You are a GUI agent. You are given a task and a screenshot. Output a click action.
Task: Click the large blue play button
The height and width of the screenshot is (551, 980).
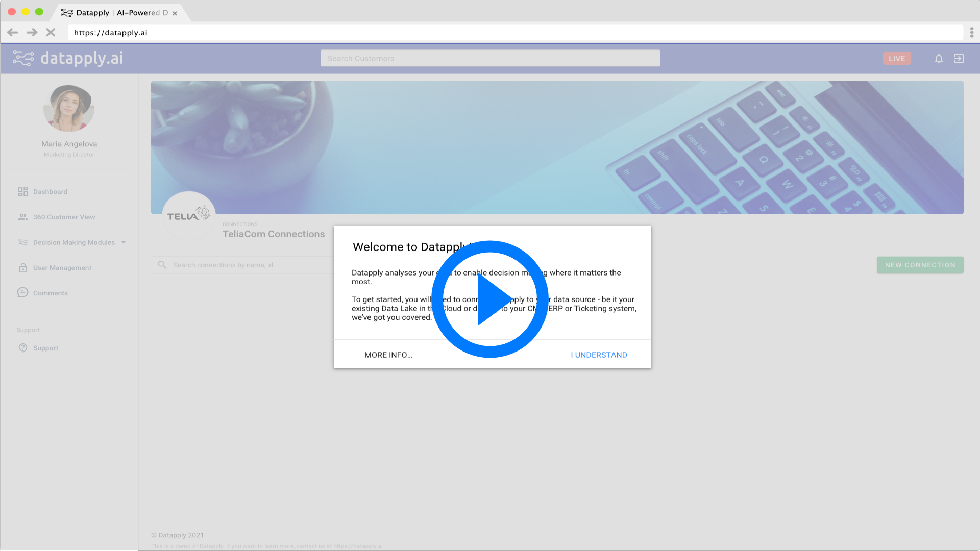coord(489,299)
